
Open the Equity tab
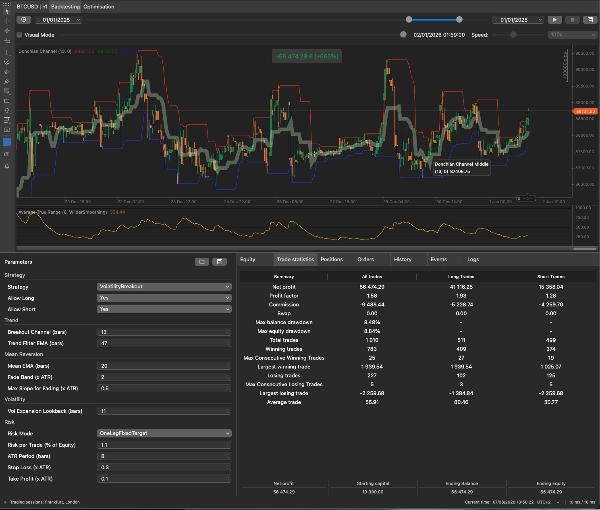248,259
